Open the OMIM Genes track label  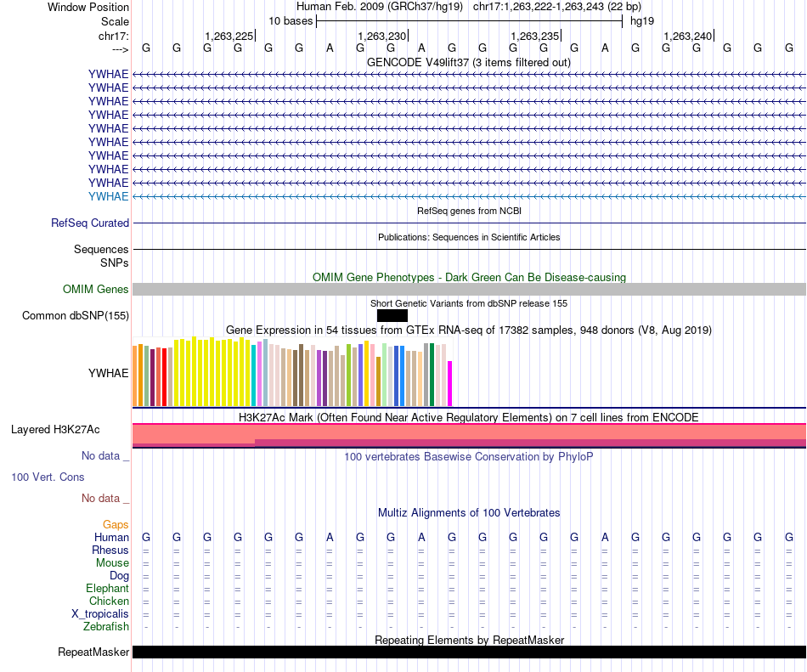(x=96, y=290)
